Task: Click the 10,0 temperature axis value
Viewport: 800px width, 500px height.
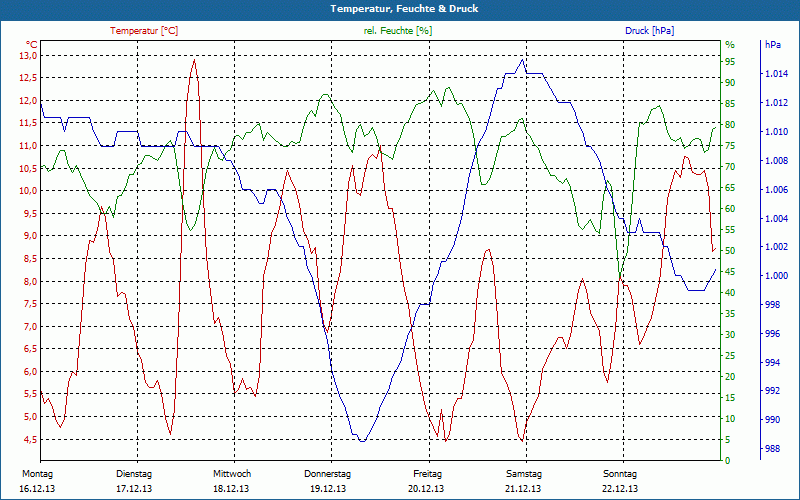Action: pyautogui.click(x=29, y=191)
